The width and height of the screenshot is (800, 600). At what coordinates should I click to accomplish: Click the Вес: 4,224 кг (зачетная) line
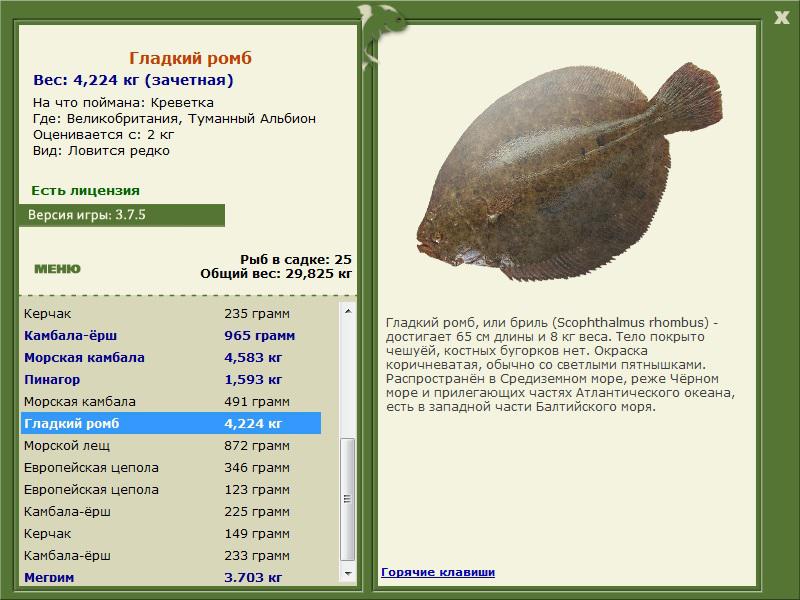133,80
